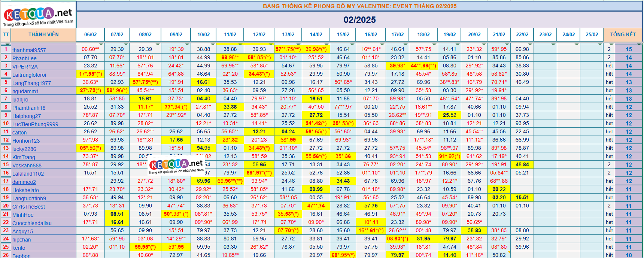Click the KETQUA.net logo in top-left corner
644x258 pixels.
coord(38,16)
